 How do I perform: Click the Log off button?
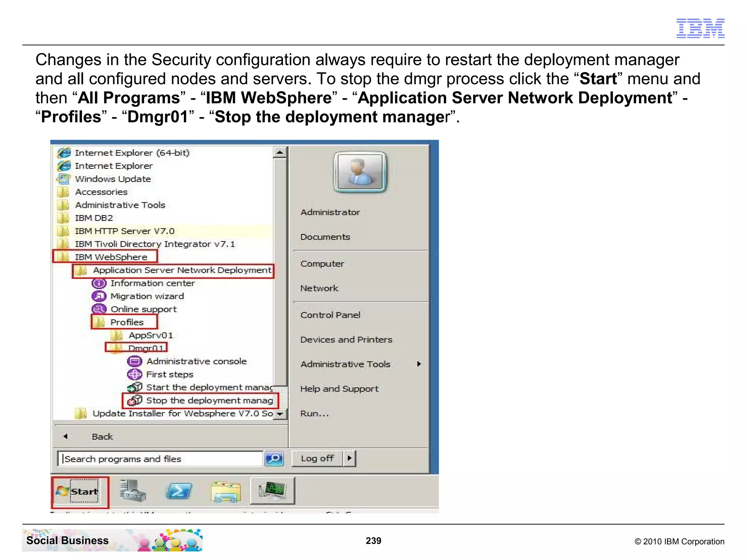pos(317,459)
